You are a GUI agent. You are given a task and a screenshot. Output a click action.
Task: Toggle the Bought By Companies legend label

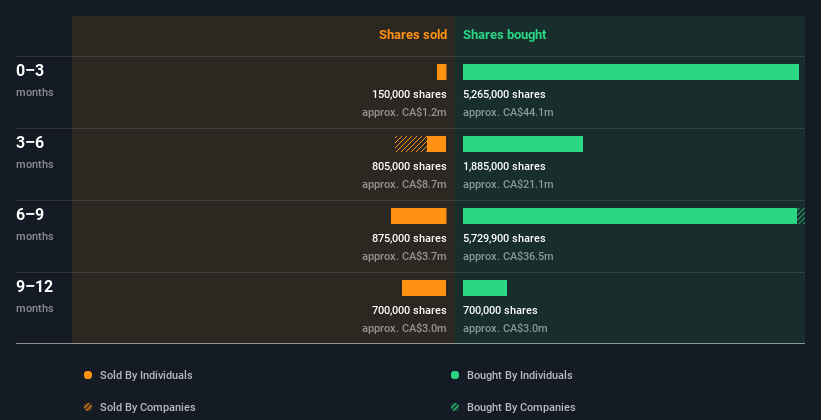(521, 407)
